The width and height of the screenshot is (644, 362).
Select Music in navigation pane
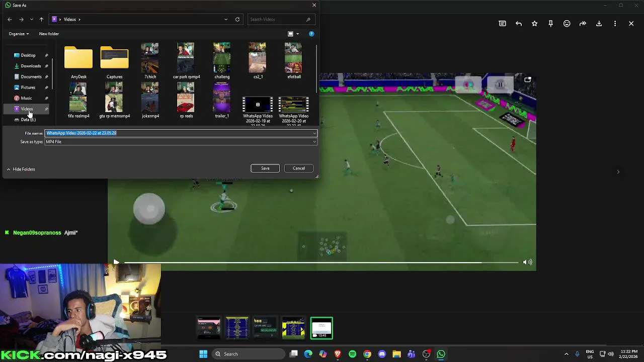coord(26,98)
